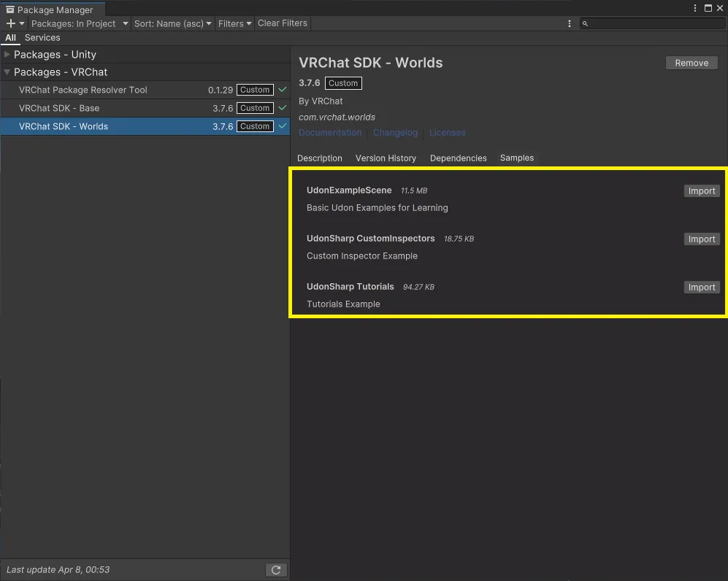Switch to the Services tab
The height and width of the screenshot is (581, 728).
click(42, 37)
